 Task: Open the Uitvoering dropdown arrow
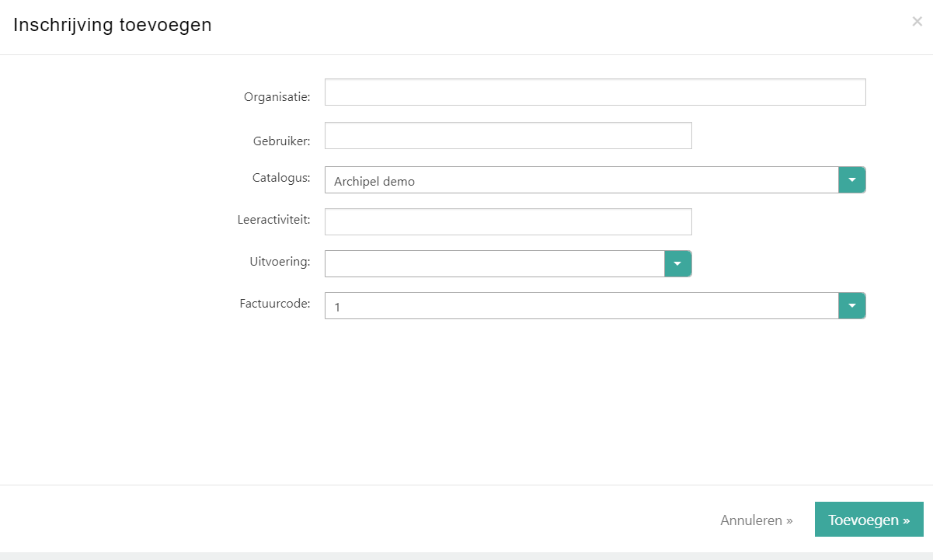coord(677,263)
